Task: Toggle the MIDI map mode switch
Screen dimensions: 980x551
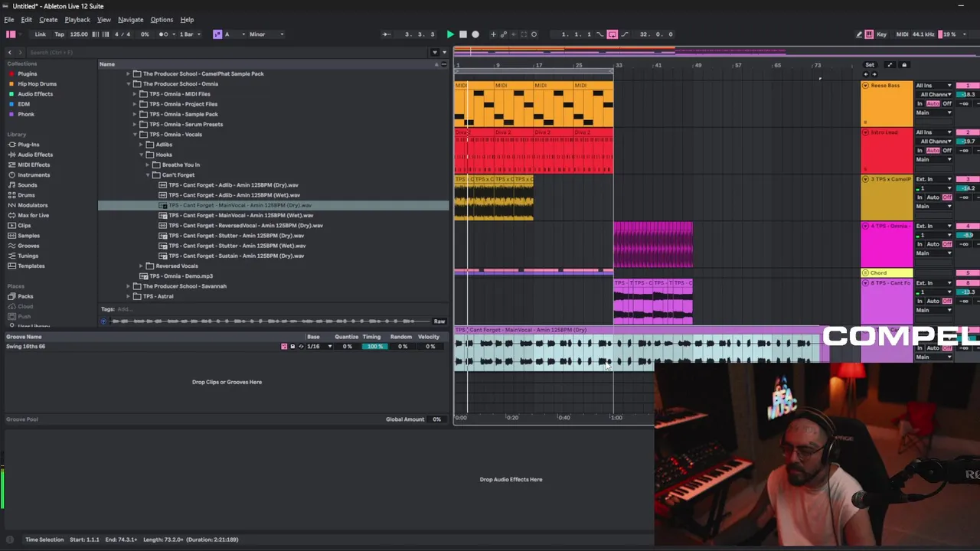Action: pos(902,34)
